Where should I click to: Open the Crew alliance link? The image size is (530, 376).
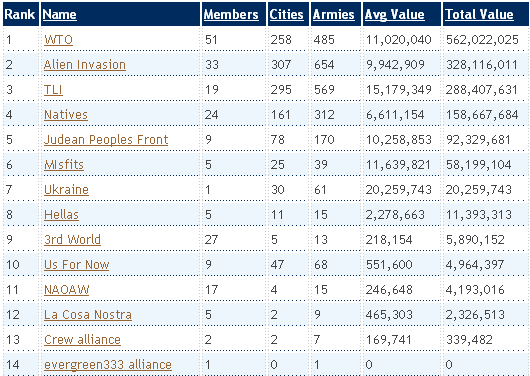tap(82, 340)
